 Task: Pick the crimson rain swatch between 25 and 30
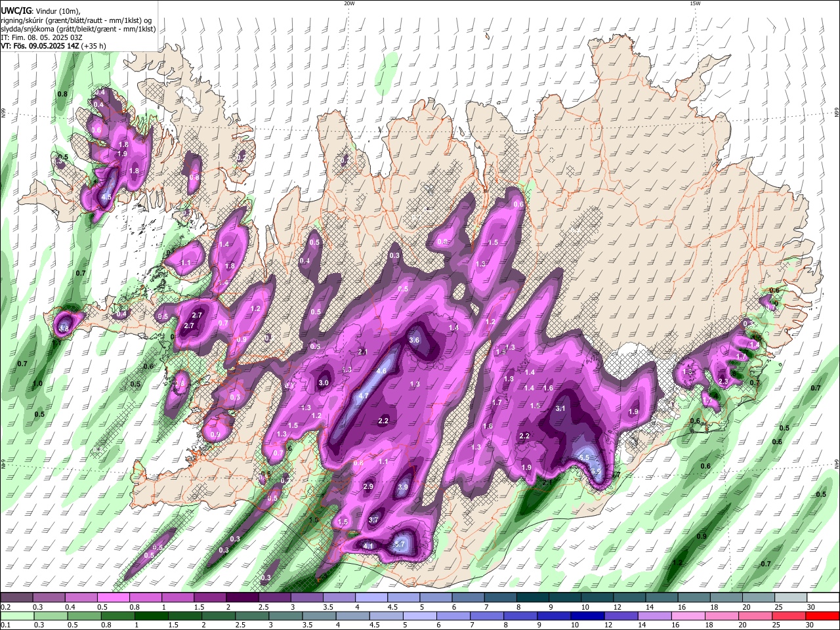click(789, 616)
